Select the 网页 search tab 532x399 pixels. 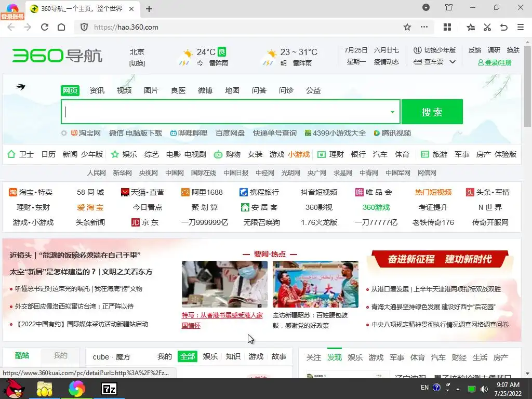(x=70, y=90)
